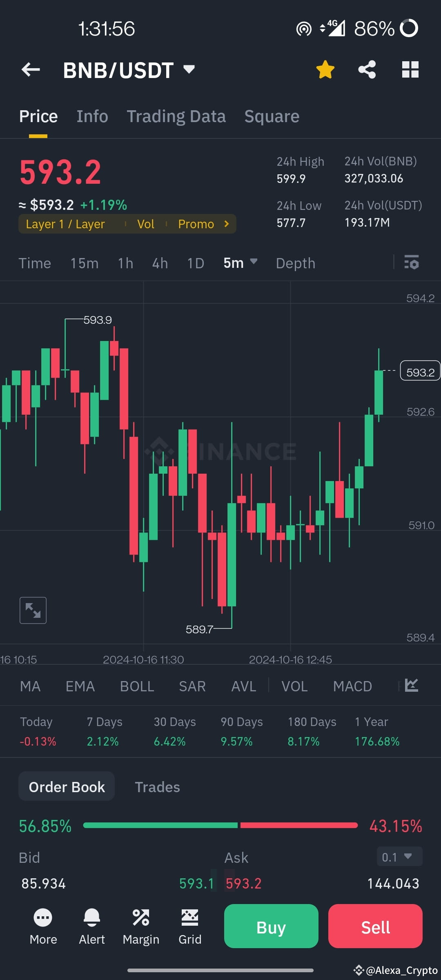Open the Grid trading icon
441x980 pixels.
pos(189,927)
